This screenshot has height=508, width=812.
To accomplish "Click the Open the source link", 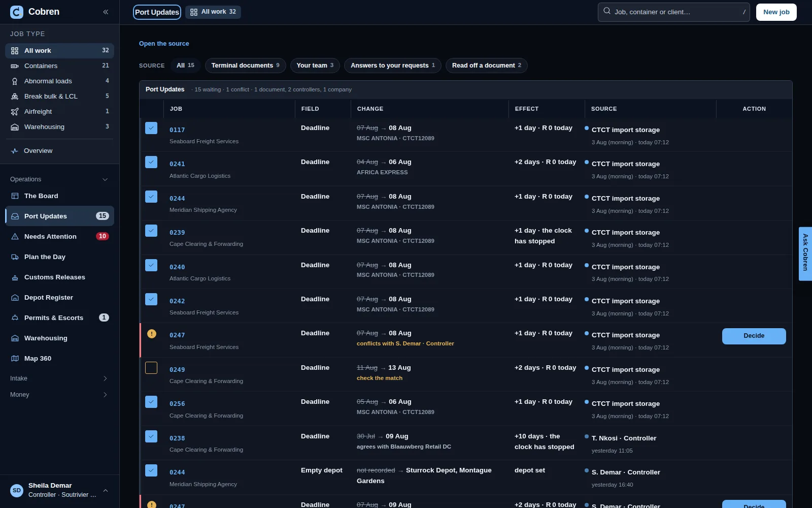I will click(x=164, y=44).
